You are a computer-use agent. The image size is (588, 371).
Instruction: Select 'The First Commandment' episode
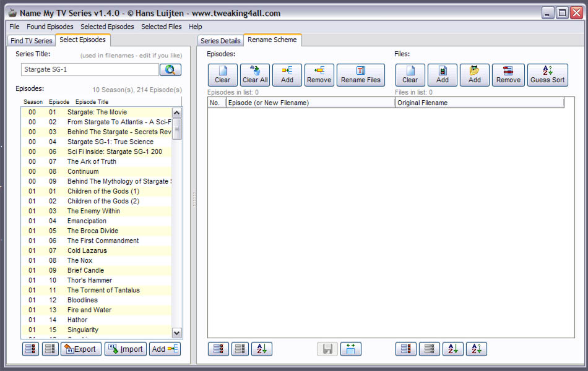pos(97,241)
